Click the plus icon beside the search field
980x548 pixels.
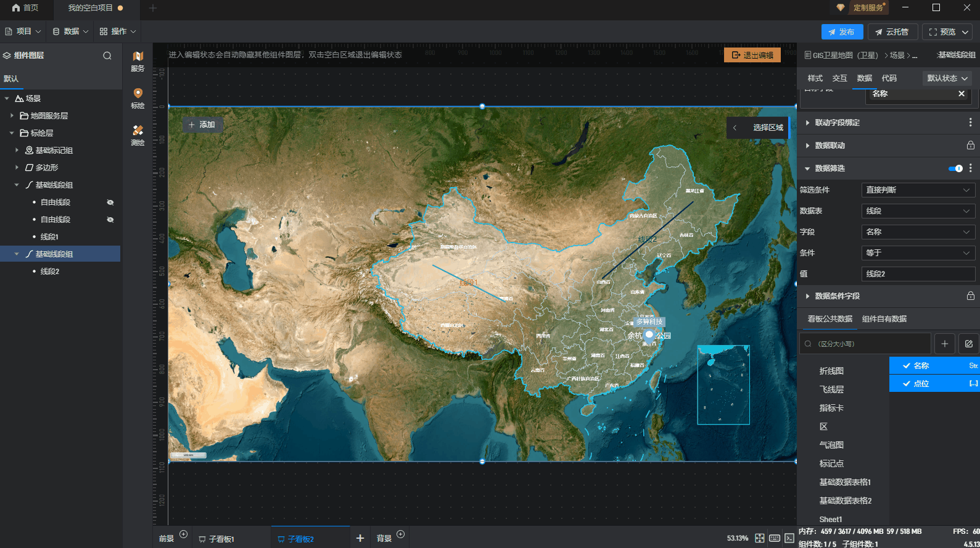coord(944,344)
